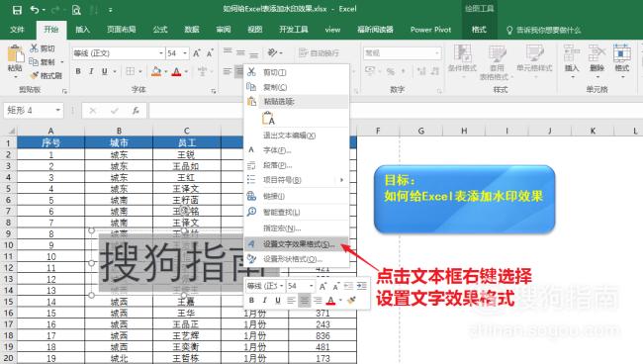Click the Increase Font Size icon in ribbon
The height and width of the screenshot is (364, 643).
(x=197, y=53)
